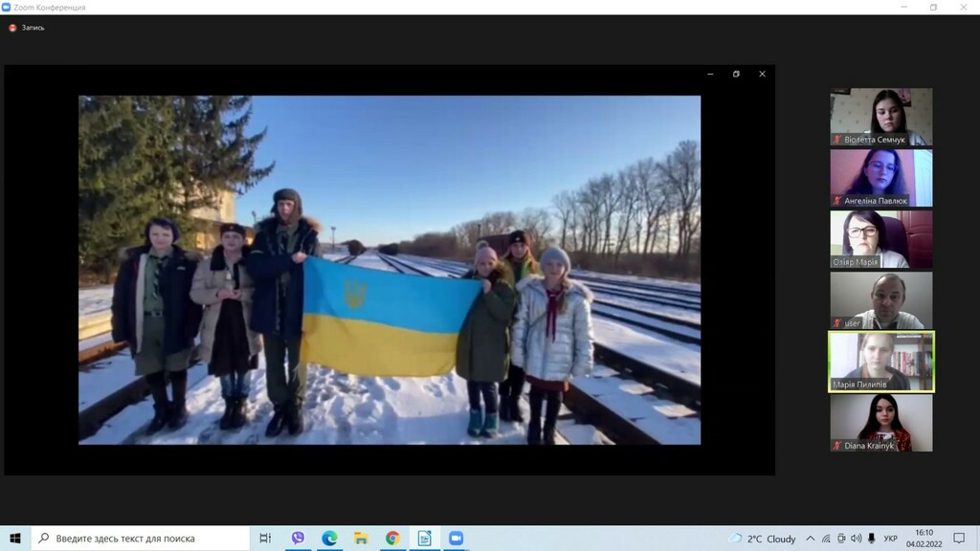Click the recording indicator labeled Запись
The image size is (980, 551).
click(x=27, y=28)
